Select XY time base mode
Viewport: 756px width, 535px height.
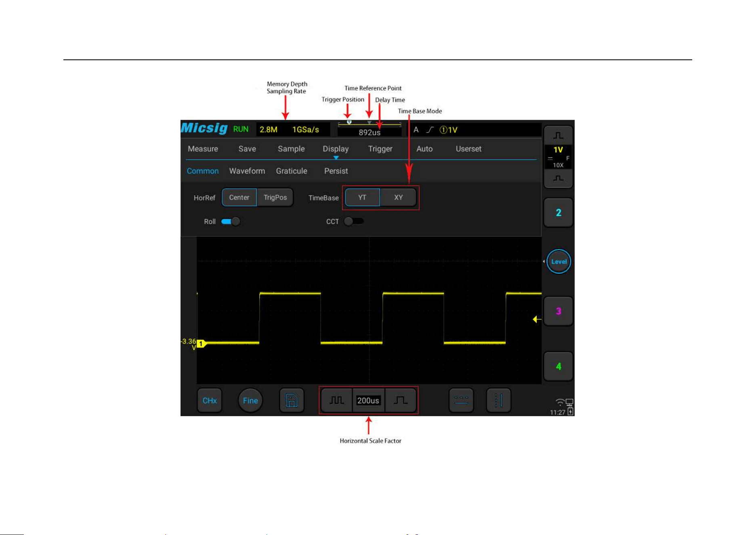[398, 198]
